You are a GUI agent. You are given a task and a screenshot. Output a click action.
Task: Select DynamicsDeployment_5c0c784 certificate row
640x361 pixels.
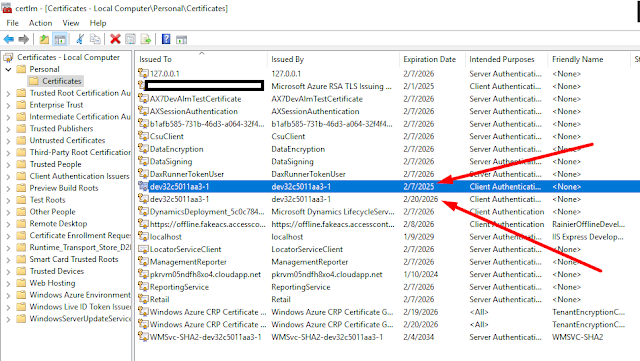pyautogui.click(x=389, y=212)
